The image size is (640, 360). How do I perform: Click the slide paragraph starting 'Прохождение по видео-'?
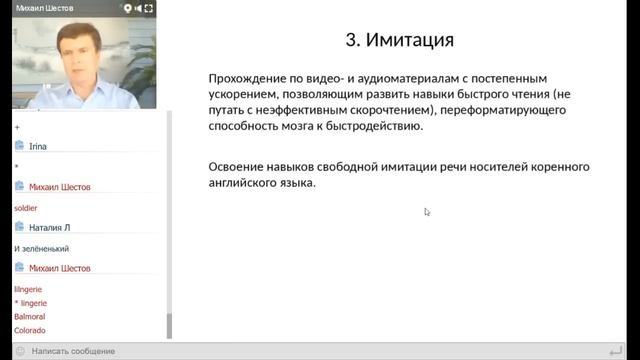coord(389,102)
